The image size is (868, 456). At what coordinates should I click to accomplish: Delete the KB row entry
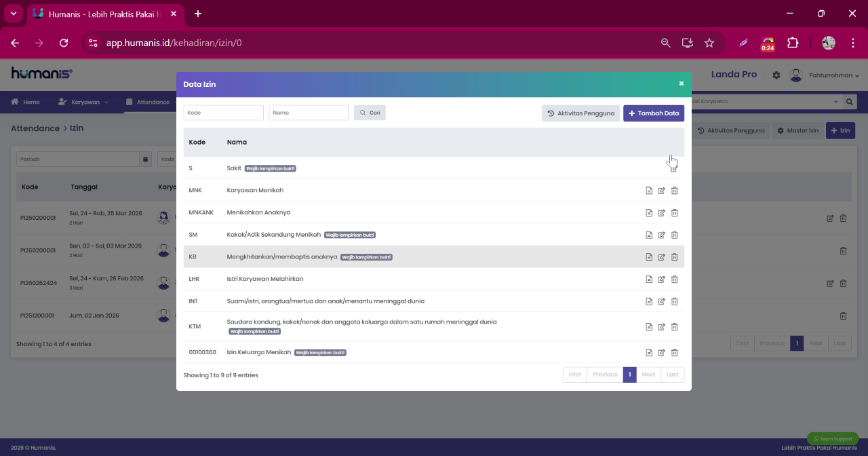pos(674,257)
